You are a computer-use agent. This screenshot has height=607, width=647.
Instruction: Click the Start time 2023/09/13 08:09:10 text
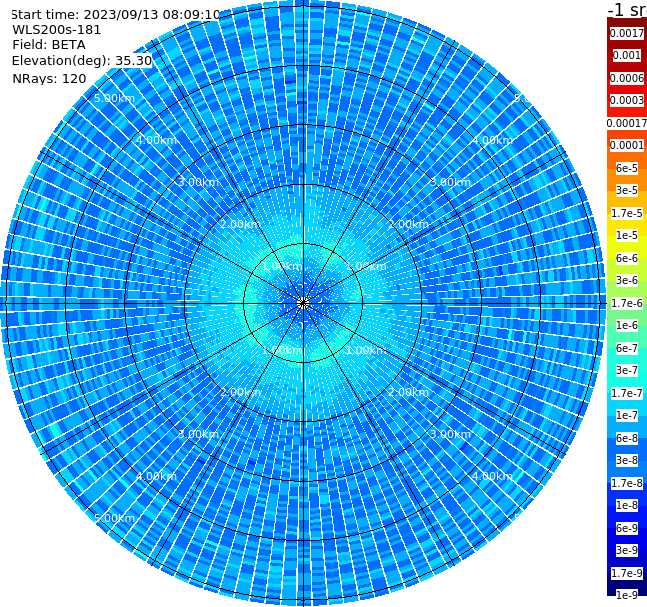[116, 15]
